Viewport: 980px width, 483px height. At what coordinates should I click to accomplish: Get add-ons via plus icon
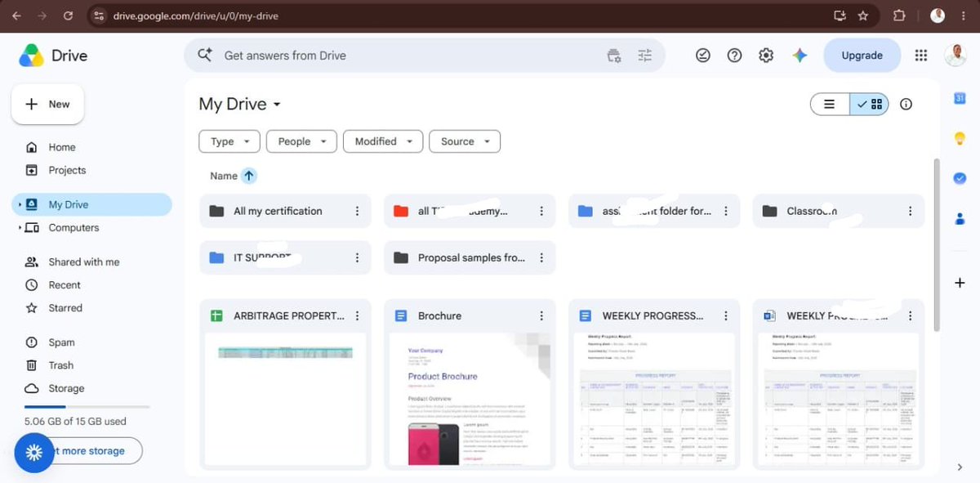pyautogui.click(x=960, y=283)
